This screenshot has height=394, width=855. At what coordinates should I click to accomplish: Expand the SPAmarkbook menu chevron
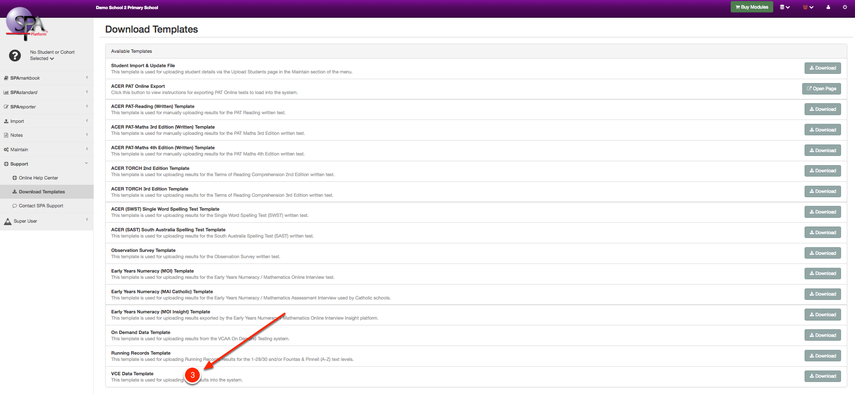point(87,78)
